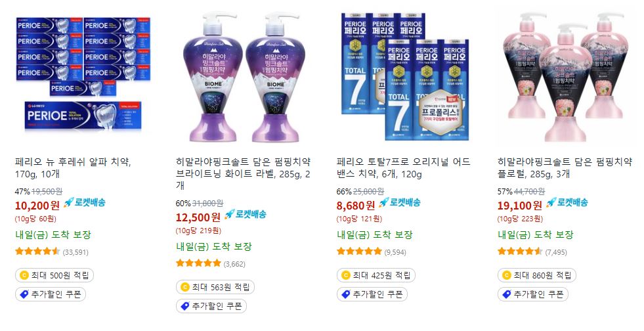This screenshot has height=331, width=644.
Task: Click the rocket delivery badge beside 8,680원
Action: pyautogui.click(x=400, y=202)
